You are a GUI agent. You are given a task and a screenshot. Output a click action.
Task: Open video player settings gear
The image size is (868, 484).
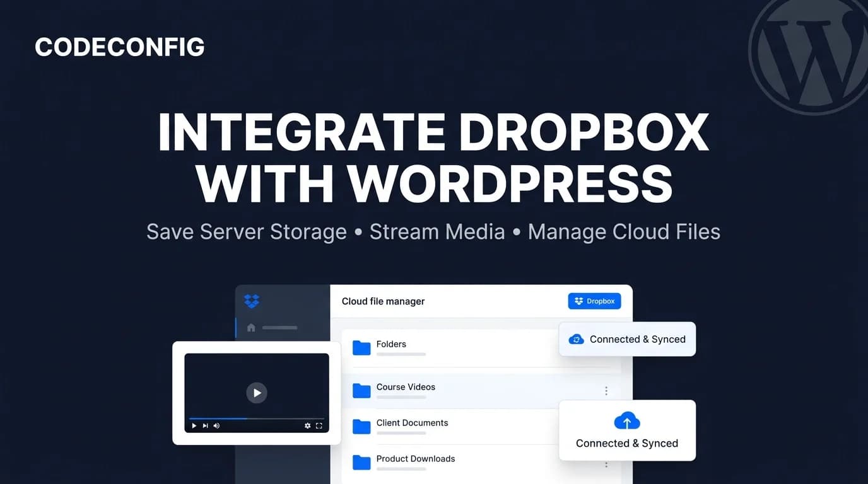tap(307, 426)
